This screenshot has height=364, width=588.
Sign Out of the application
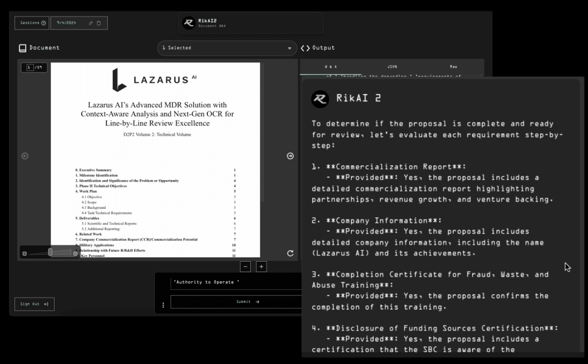click(34, 304)
